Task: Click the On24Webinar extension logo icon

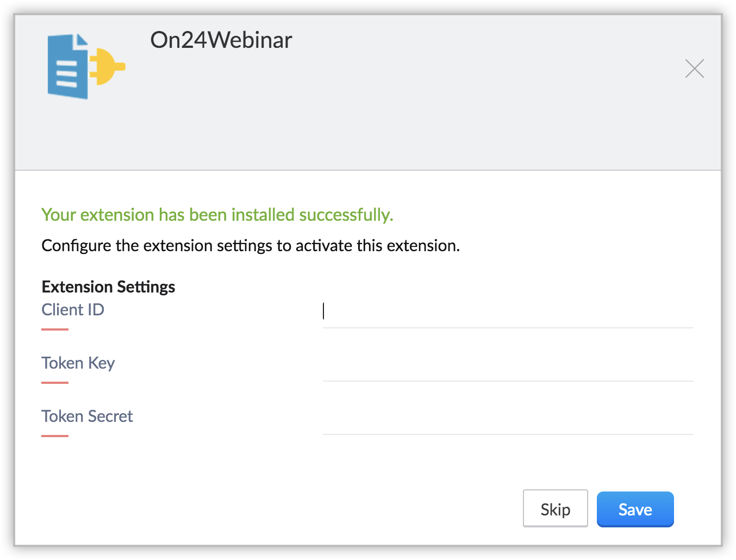Action: 86,67
